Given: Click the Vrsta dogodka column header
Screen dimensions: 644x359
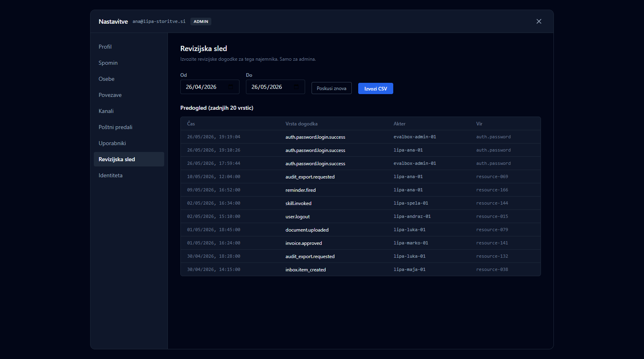Looking at the screenshot, I should (301, 124).
